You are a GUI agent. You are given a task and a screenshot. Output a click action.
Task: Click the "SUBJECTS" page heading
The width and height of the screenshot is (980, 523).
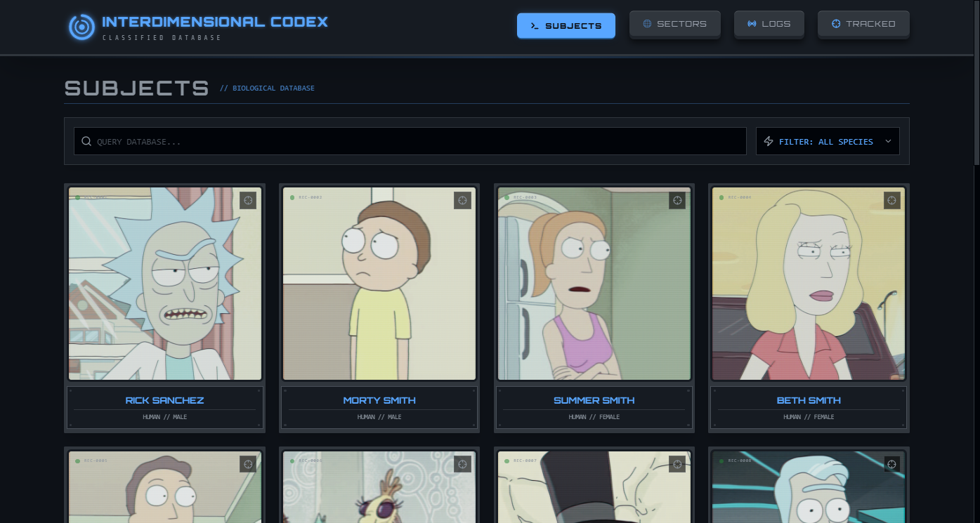137,88
